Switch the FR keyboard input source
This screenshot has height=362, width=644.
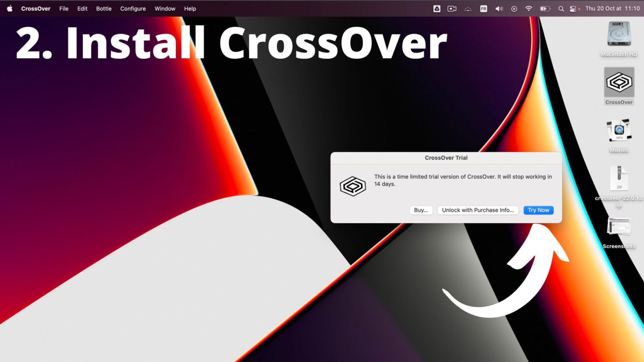(x=483, y=8)
